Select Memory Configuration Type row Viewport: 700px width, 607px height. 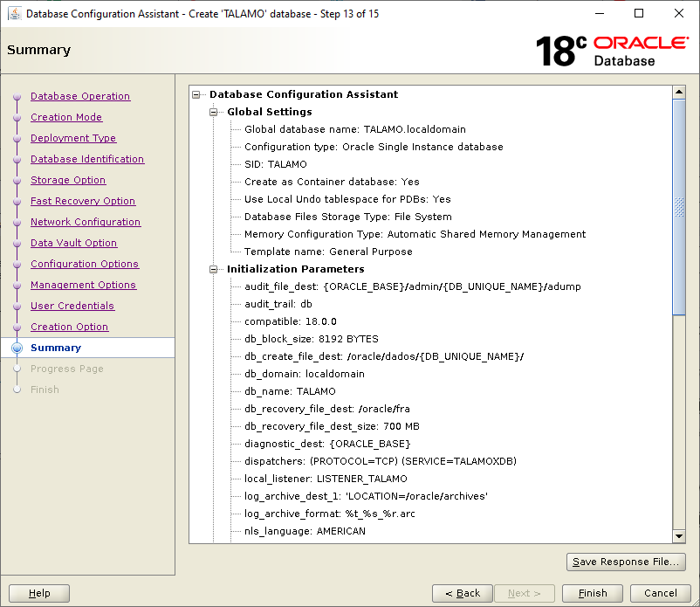pos(415,234)
